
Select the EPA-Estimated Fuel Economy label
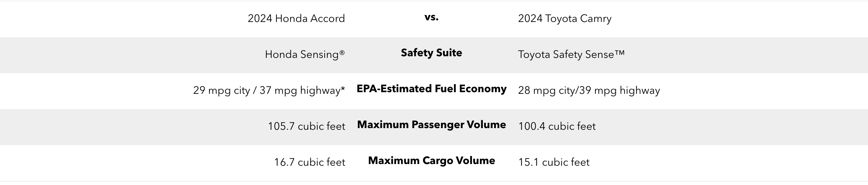tap(431, 89)
